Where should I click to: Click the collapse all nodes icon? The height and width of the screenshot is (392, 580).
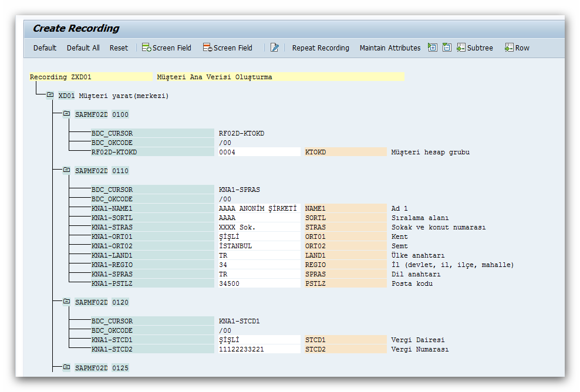click(447, 48)
